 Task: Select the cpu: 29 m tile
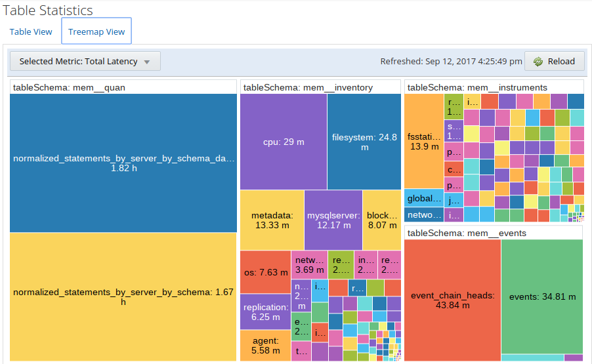284,142
